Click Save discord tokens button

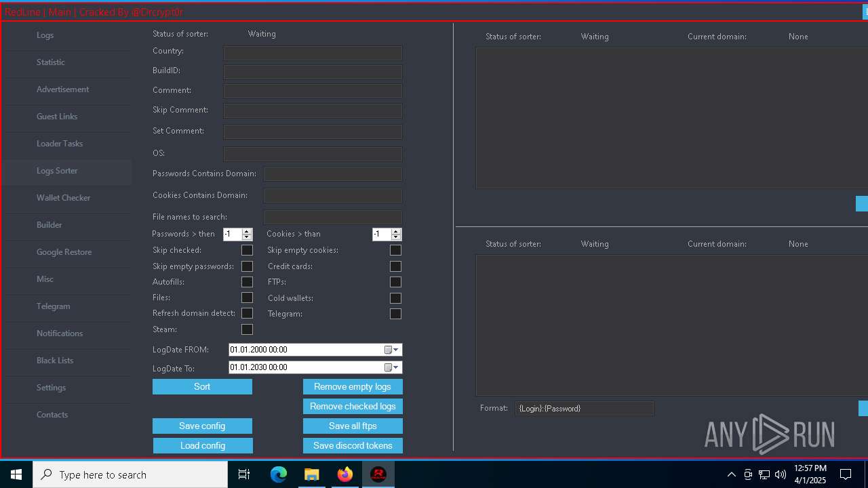tap(353, 445)
